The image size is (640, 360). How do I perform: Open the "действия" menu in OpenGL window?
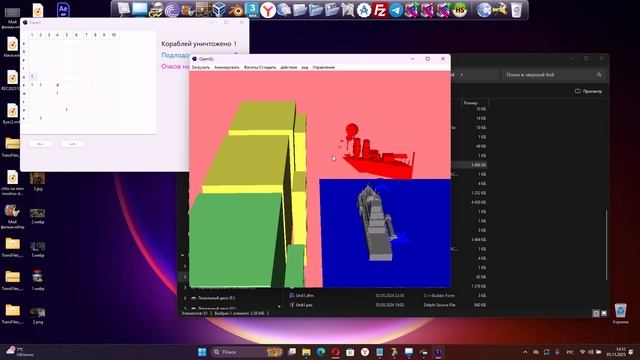tap(289, 67)
